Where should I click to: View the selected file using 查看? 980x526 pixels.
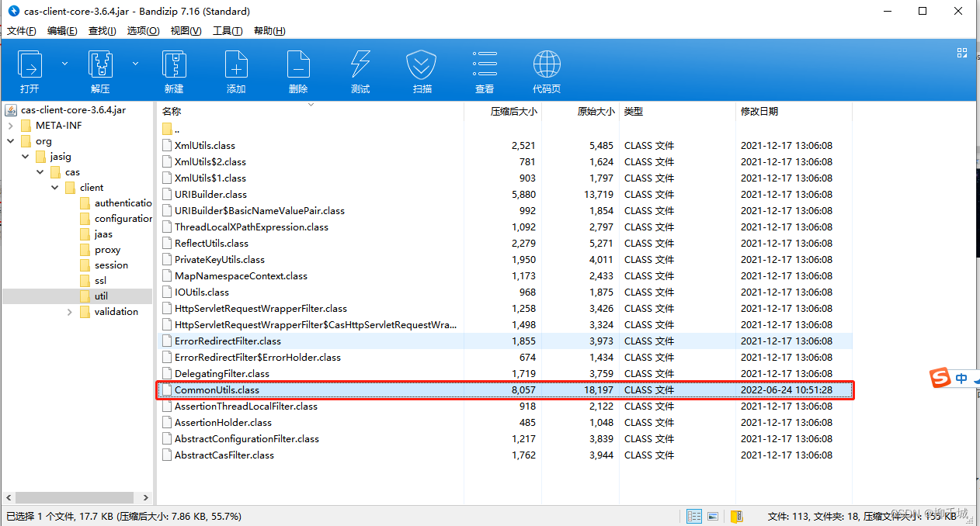point(484,71)
